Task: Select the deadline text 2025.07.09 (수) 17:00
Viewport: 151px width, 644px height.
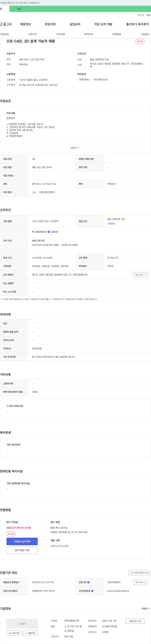Action: (19, 528)
